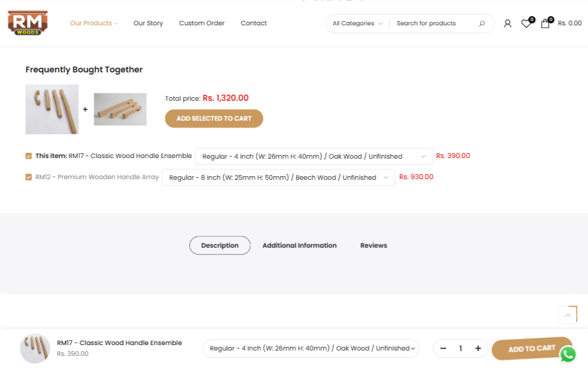Open the wishlist heart icon
The image size is (588, 368).
pyautogui.click(x=526, y=24)
